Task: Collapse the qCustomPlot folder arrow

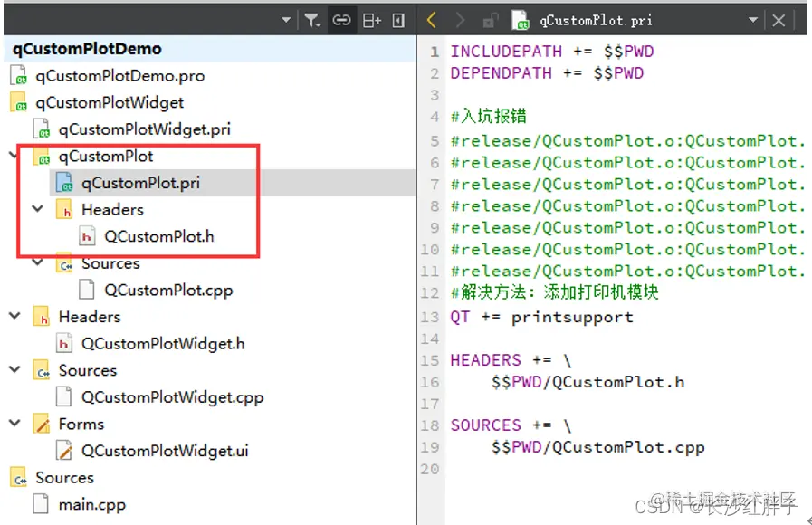Action: click(x=13, y=155)
